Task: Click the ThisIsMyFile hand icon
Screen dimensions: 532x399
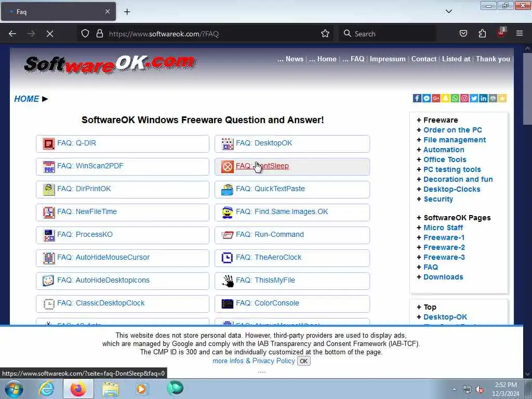Action: click(x=228, y=281)
